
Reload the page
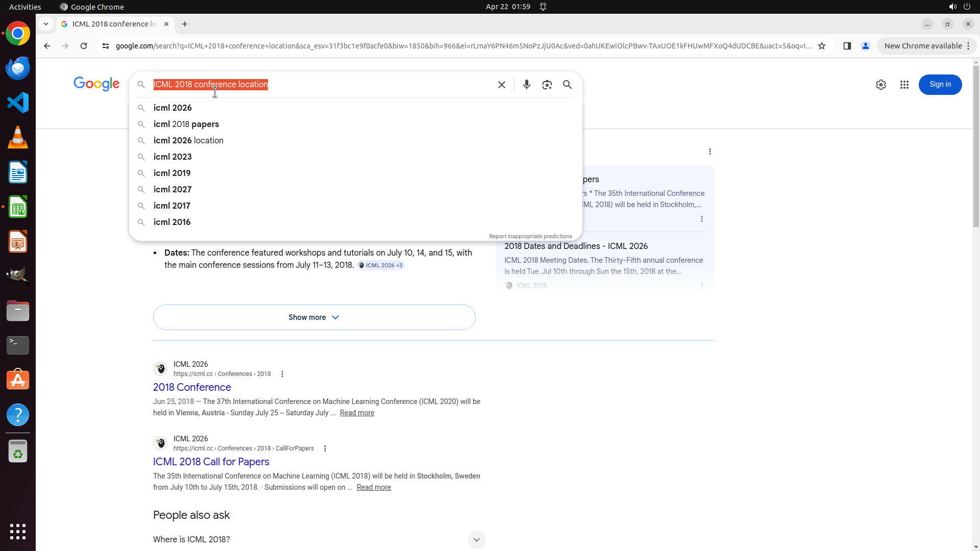click(84, 46)
